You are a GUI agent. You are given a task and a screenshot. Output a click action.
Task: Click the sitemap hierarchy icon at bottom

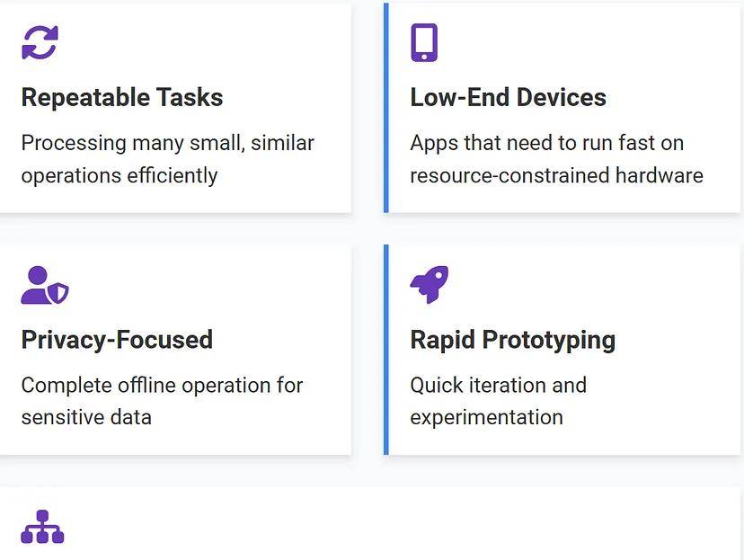[x=42, y=527]
